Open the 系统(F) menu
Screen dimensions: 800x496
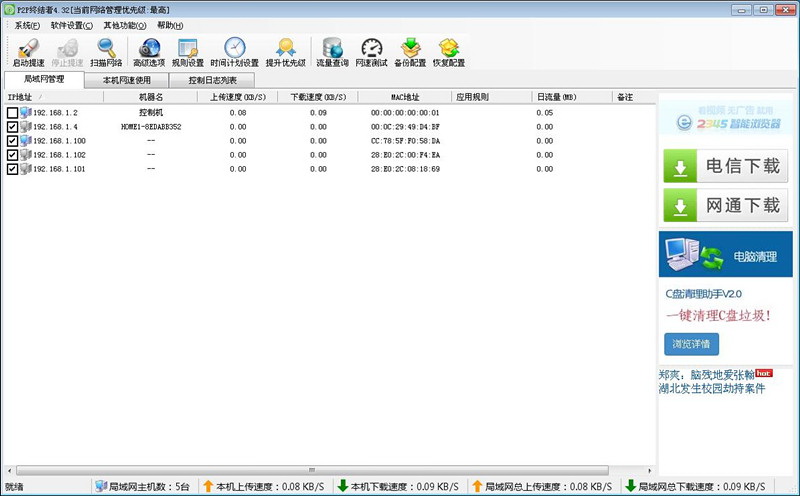(28, 25)
